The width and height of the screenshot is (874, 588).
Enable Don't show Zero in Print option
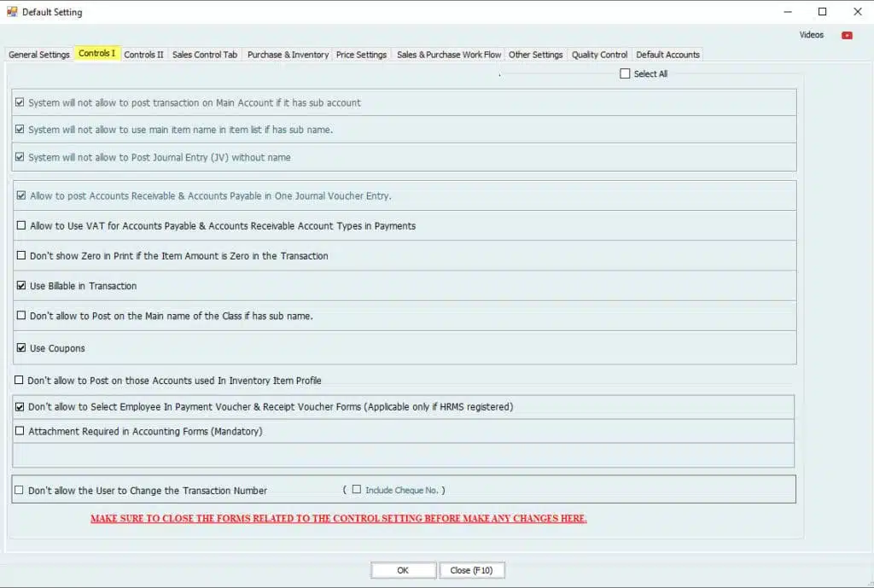click(x=21, y=256)
